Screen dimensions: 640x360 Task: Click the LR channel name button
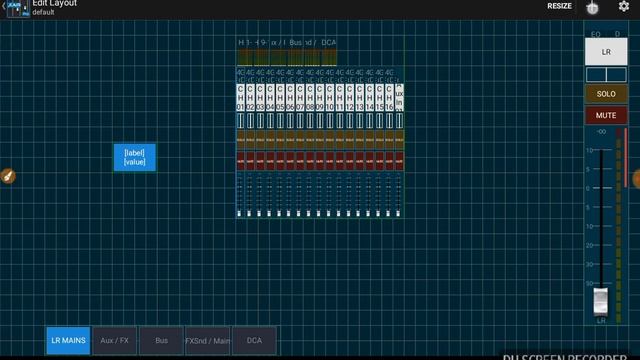606,52
